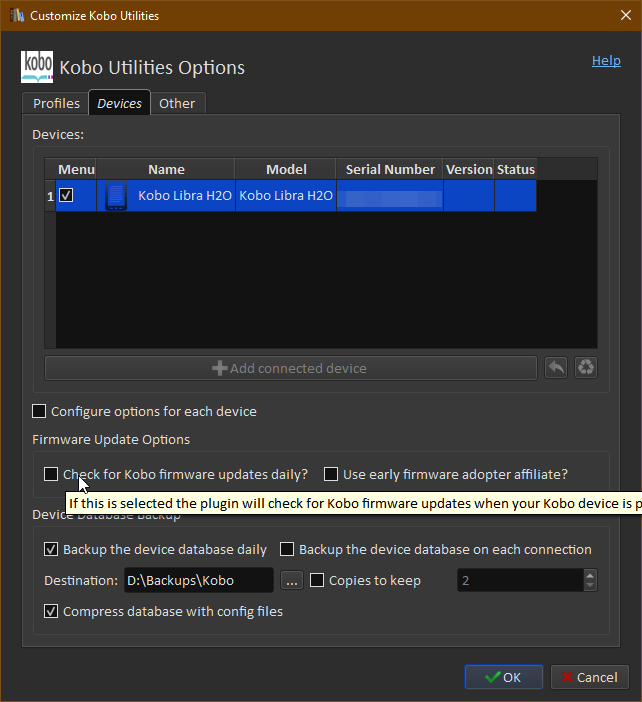
Task: Click the OK button
Action: [504, 677]
